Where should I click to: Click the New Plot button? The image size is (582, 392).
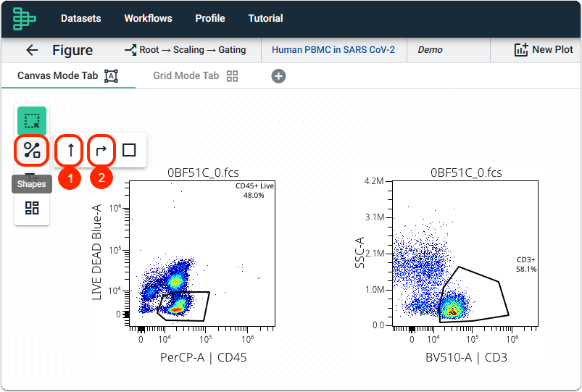click(x=544, y=50)
